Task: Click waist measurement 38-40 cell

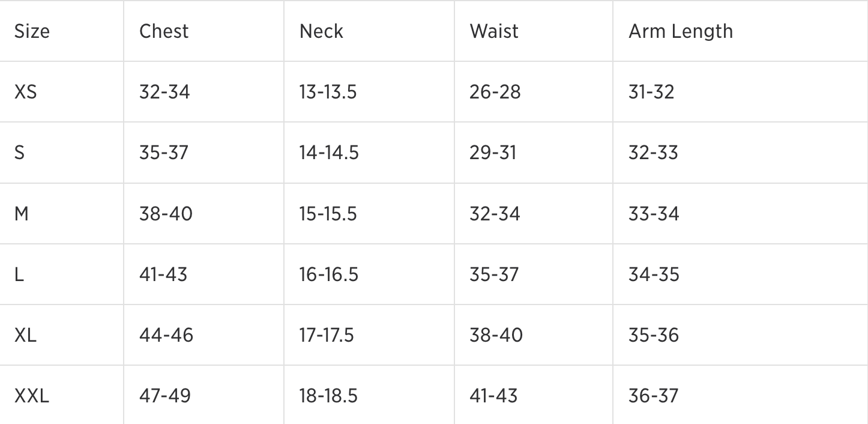Action: [x=496, y=335]
